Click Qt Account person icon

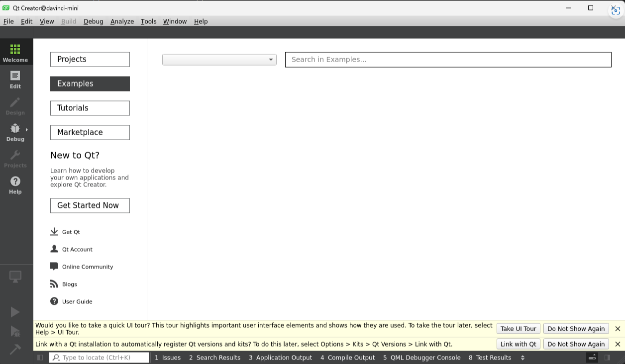pyautogui.click(x=54, y=249)
